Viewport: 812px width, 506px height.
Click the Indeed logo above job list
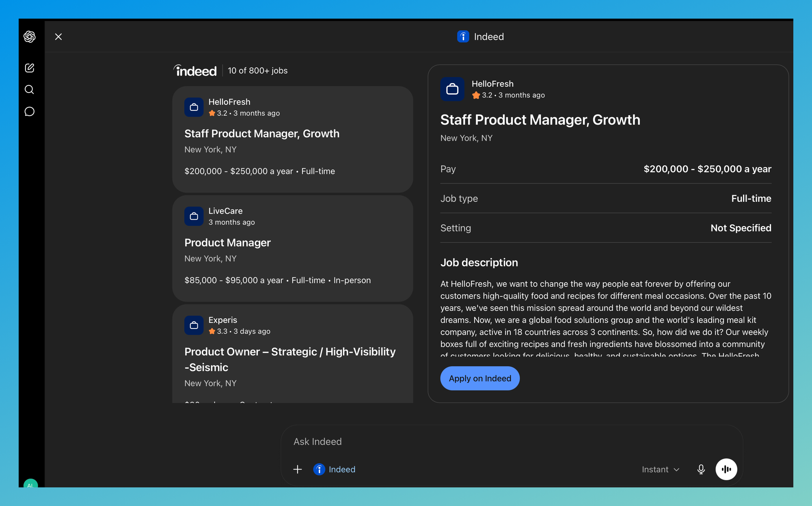[195, 71]
